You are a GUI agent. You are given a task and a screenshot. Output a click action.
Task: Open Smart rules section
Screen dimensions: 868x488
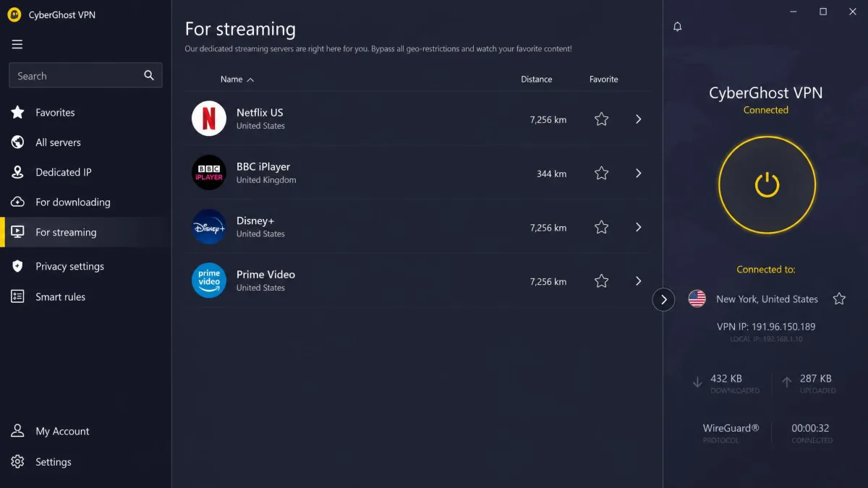click(x=60, y=296)
